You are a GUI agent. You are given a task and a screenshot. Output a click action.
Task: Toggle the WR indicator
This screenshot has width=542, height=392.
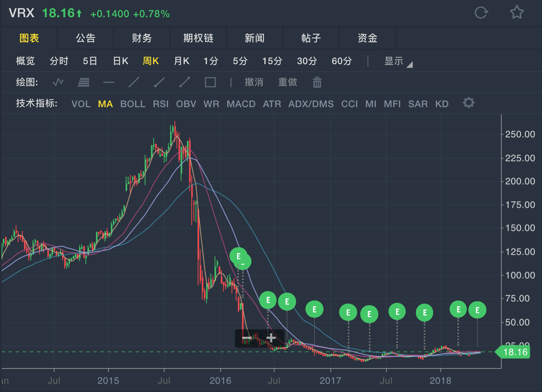[x=211, y=104]
